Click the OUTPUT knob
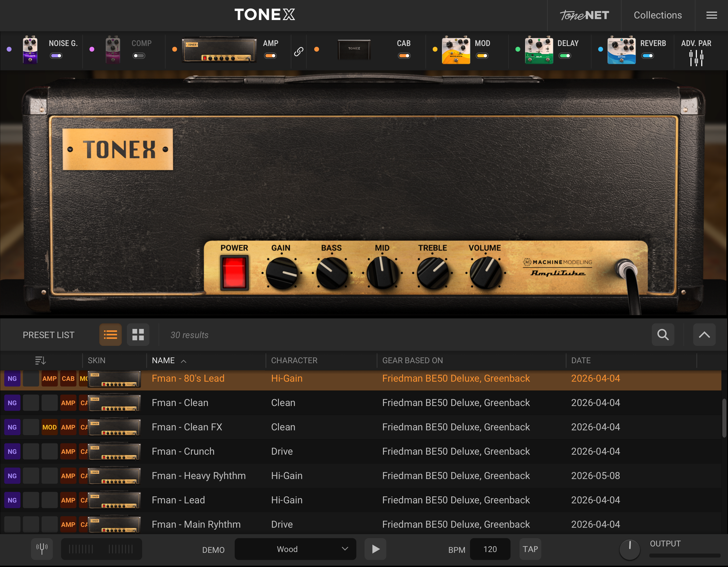Screen dimensions: 728x567 (630, 549)
